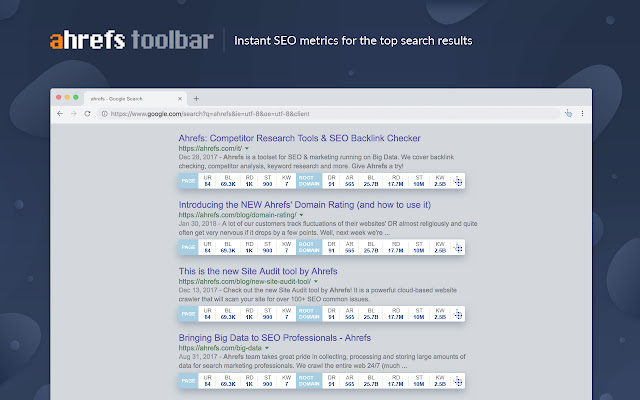Click target icon on Domain Rating result toolbar
This screenshot has height=400, width=640.
458,247
